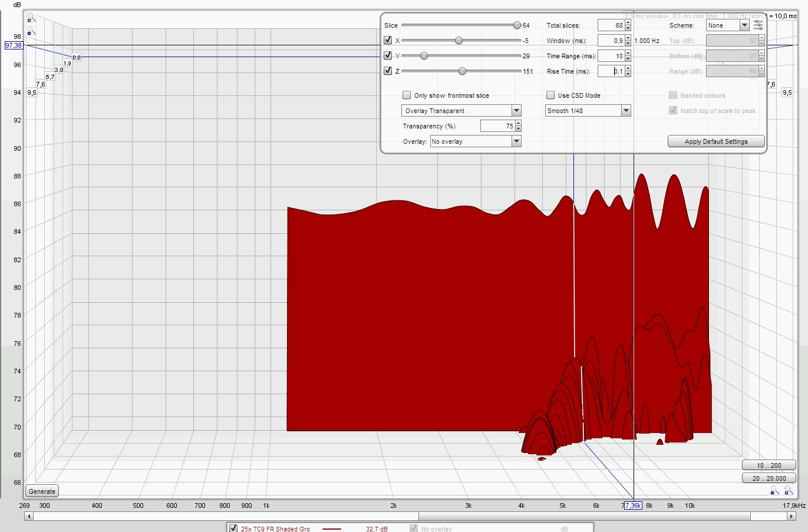Toggle the graph controls panel icon

(758, 25)
